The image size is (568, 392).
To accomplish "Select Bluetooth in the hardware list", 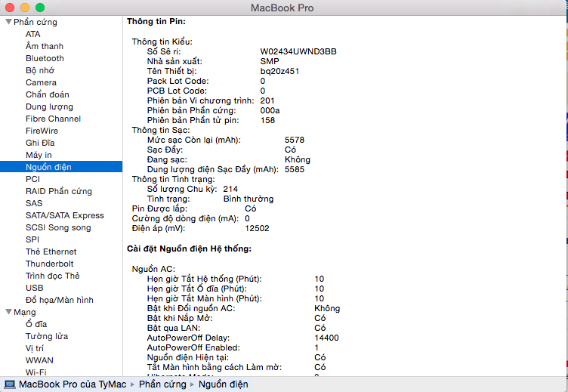I will pos(45,58).
